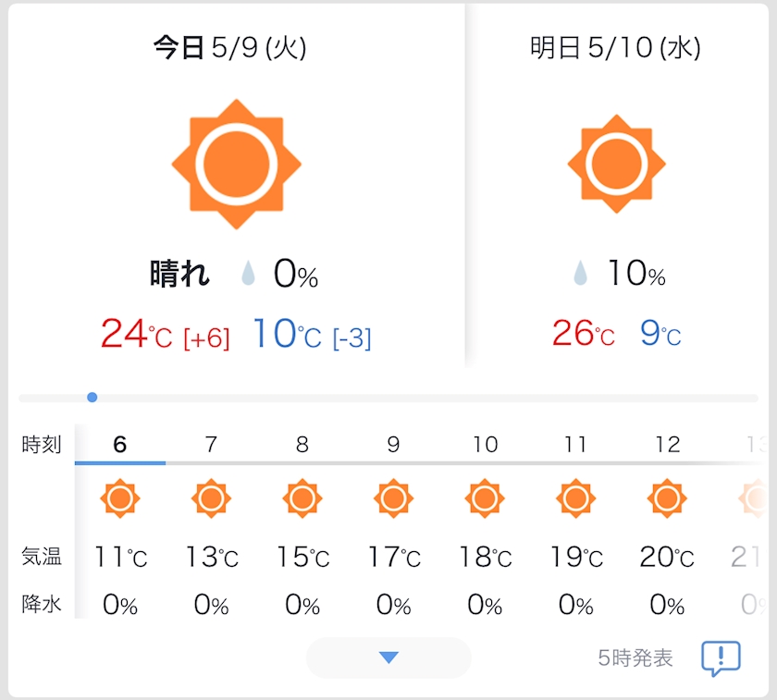Open the alert speech-bubble icon
777x700 pixels.
pos(721,658)
